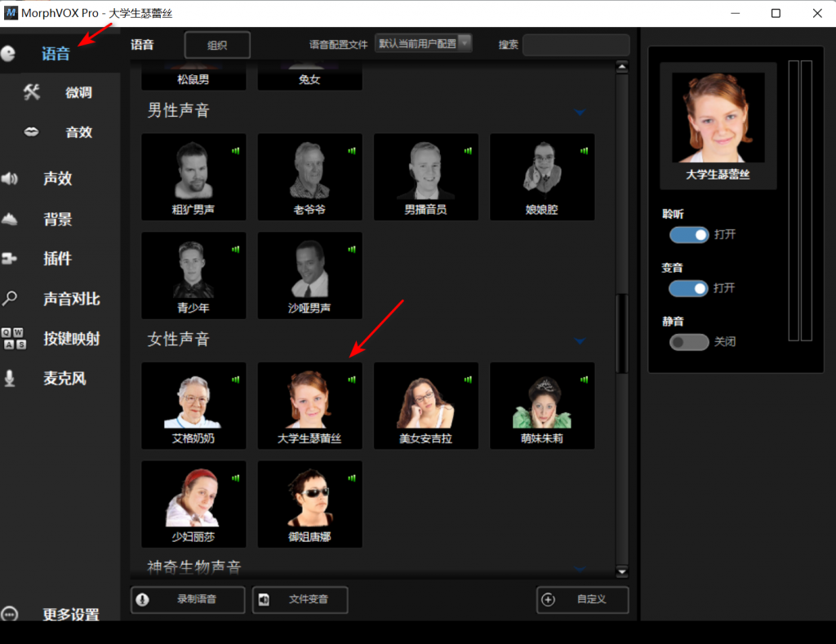The height and width of the screenshot is (644, 836).
Task: Collapse the 女性声音 section
Action: coord(580,340)
